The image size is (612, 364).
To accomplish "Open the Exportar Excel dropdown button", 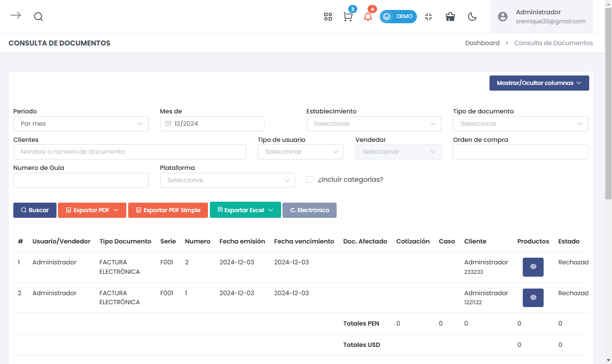I will 245,210.
